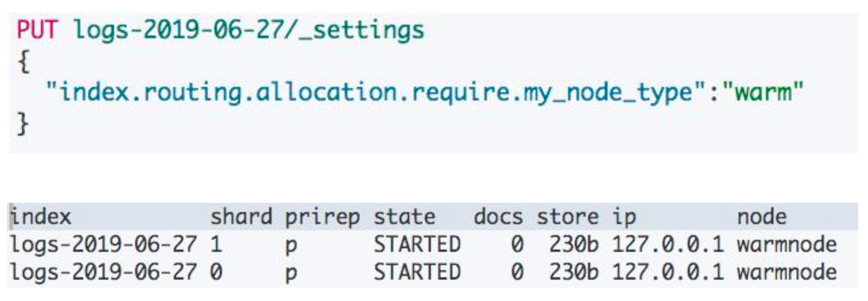This screenshot has width=868, height=301.
Task: Click STARTED state in the shard 0 row
Action: click(x=417, y=271)
